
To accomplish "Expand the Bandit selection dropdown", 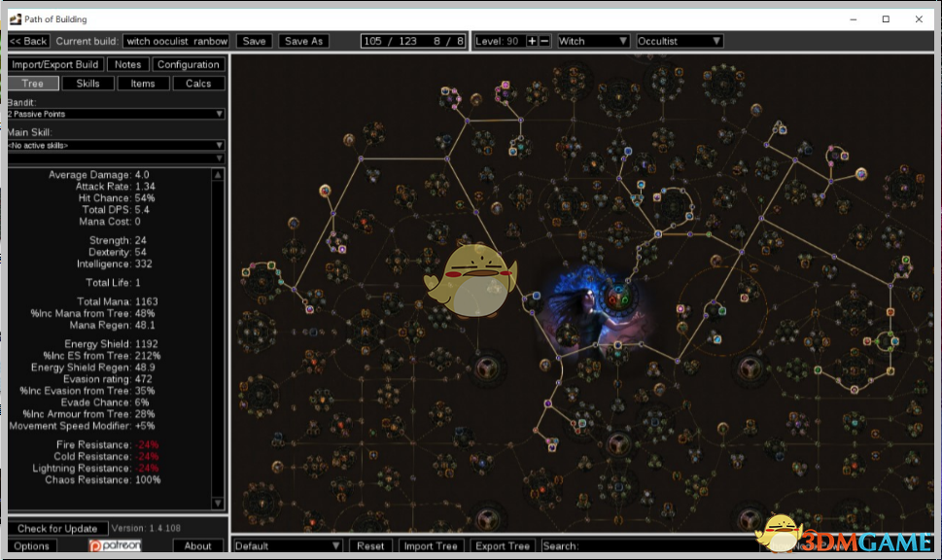I will (116, 114).
